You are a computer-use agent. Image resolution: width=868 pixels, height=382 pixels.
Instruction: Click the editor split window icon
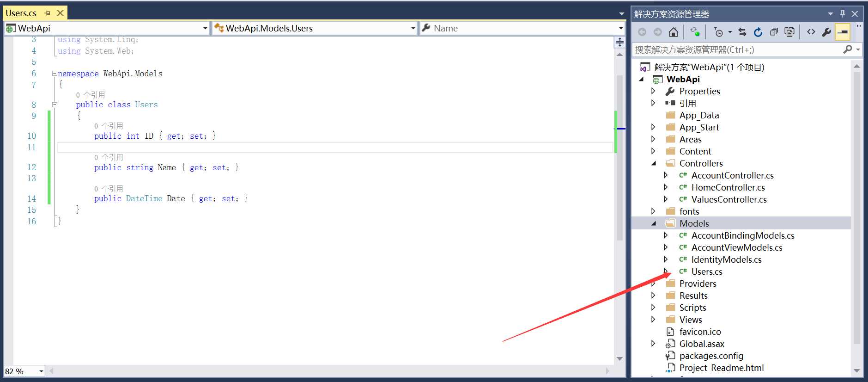click(620, 43)
